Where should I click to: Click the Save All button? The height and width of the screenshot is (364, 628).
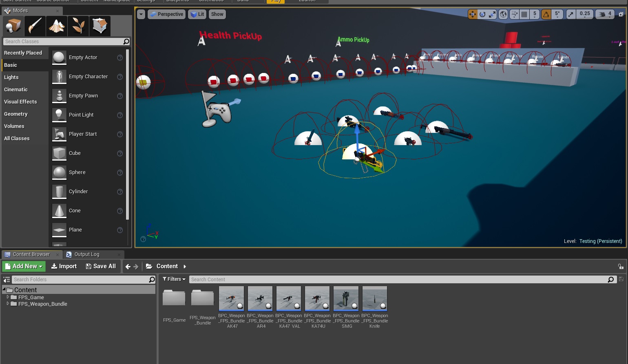101,266
